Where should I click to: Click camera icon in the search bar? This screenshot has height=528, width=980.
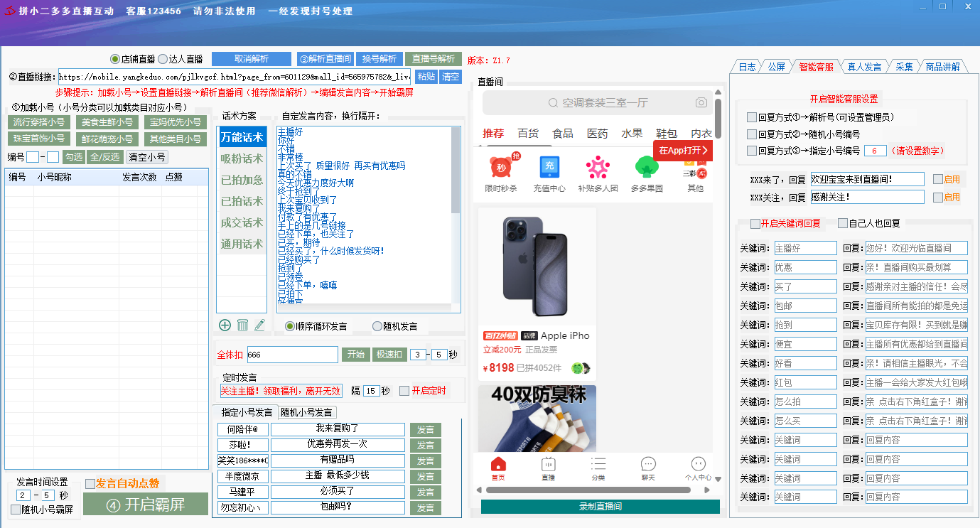click(701, 102)
